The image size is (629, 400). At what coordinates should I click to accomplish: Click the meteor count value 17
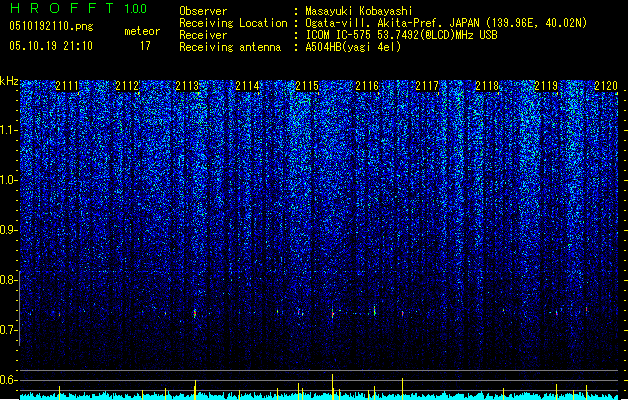coord(145,46)
